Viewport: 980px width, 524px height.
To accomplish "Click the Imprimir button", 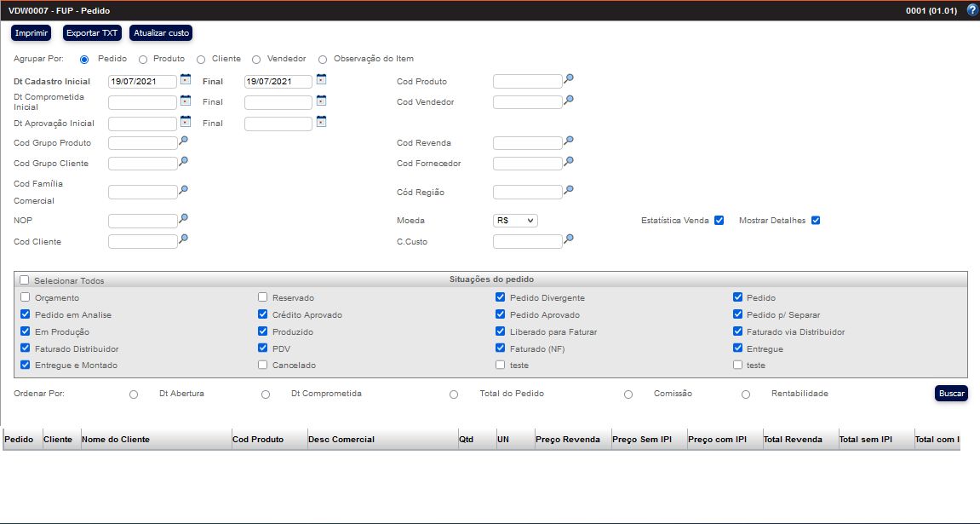I will point(32,33).
